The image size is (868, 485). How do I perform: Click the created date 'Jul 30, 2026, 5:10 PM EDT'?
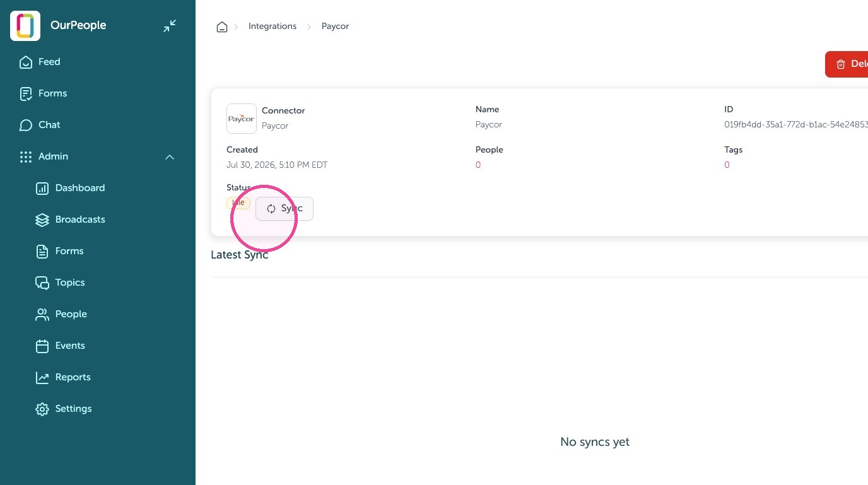pos(277,165)
